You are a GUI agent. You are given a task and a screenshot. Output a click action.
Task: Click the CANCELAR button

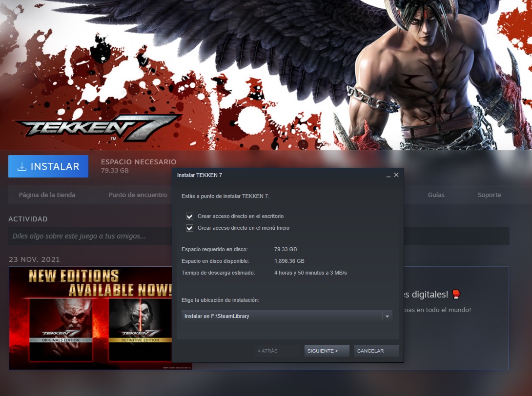376,351
